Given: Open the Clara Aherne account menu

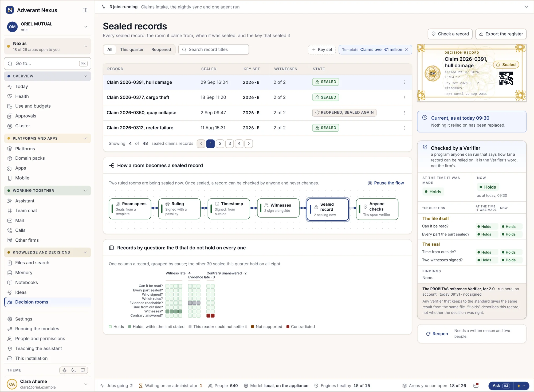Looking at the screenshot, I should point(48,384).
